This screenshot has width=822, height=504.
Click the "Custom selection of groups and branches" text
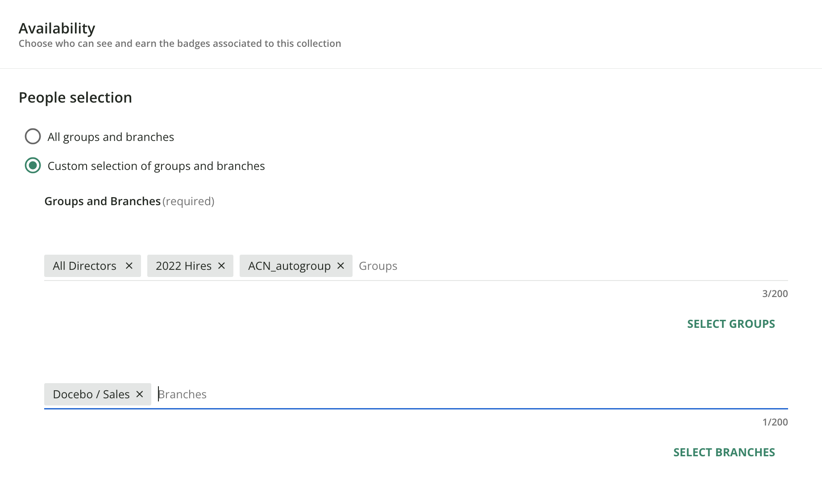click(156, 166)
